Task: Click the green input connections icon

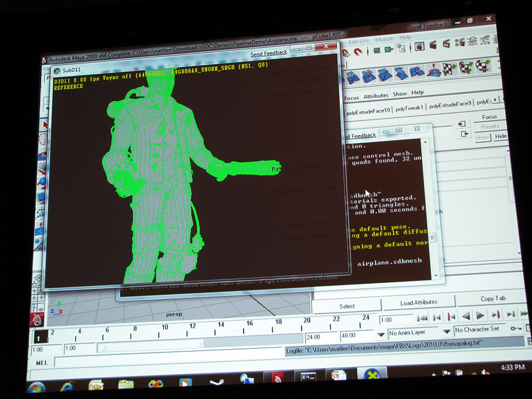Action: (376, 50)
